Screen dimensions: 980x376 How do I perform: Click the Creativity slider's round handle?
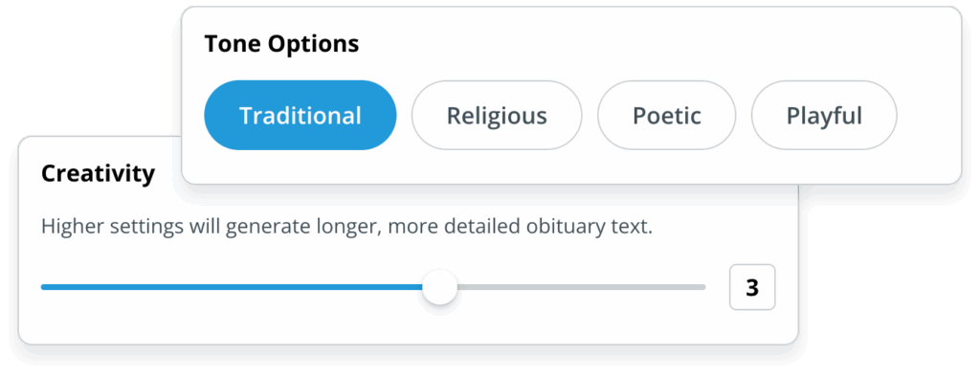(440, 287)
